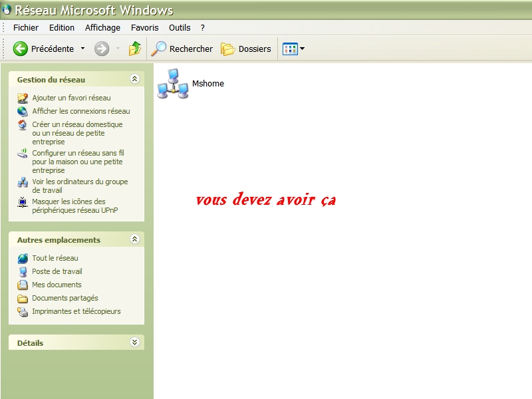This screenshot has width=532, height=399.
Task: Click the green Précédente back arrow icon
Action: coord(21,49)
